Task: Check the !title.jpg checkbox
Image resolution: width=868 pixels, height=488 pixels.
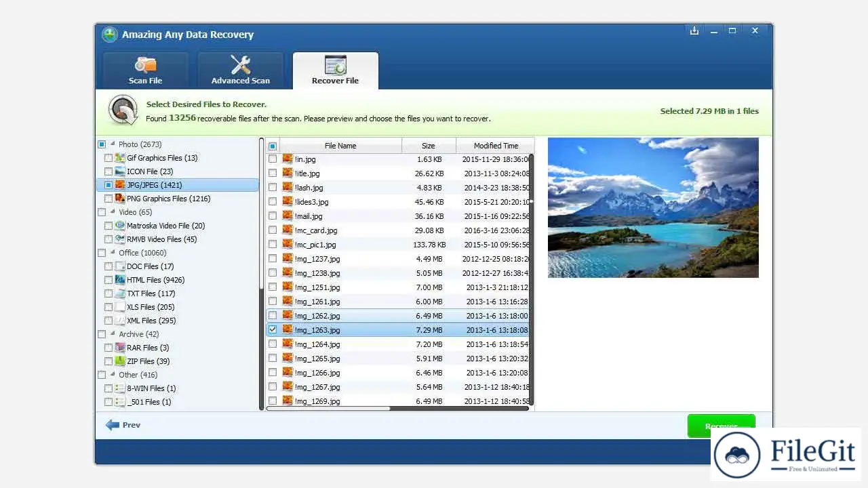Action: coord(273,174)
